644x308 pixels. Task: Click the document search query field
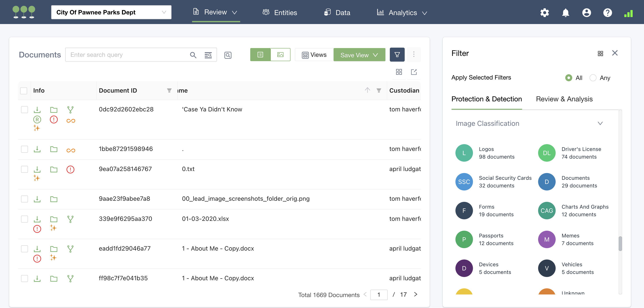(x=128, y=55)
